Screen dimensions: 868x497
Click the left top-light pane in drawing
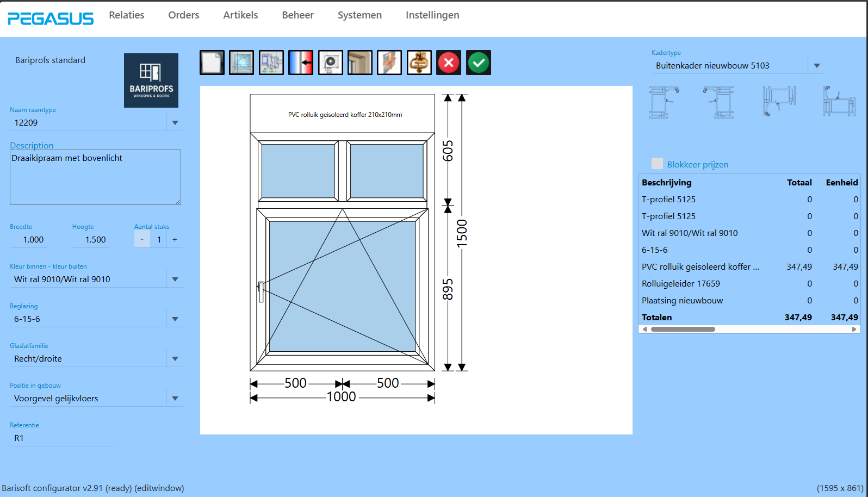click(x=298, y=171)
